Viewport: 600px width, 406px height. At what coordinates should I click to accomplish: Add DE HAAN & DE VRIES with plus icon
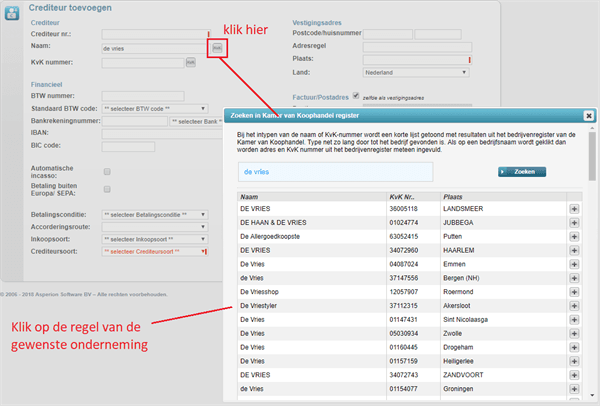pos(574,223)
